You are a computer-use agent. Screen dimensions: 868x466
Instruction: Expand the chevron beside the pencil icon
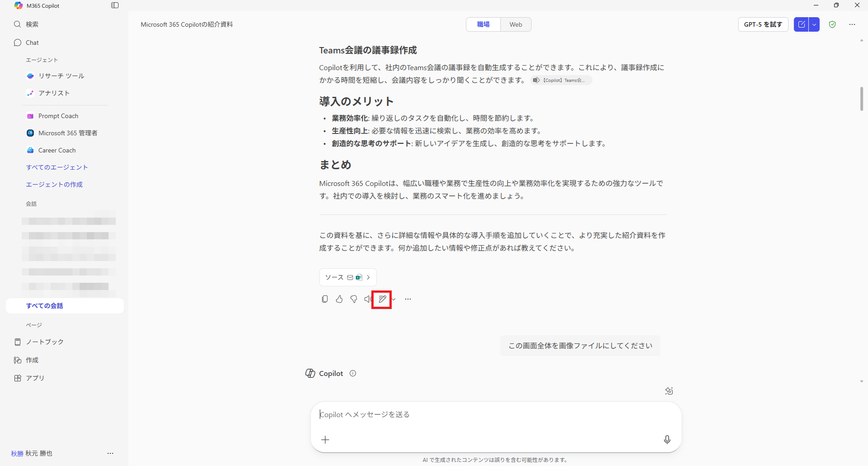point(394,299)
